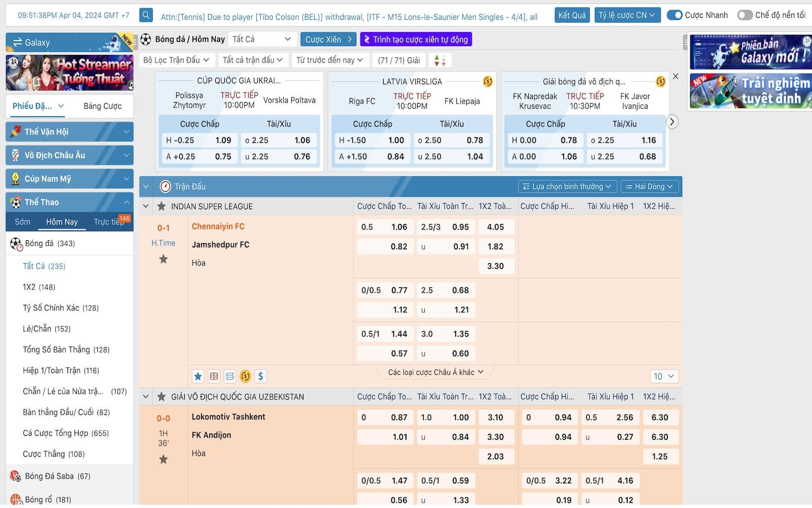Image resolution: width=812 pixels, height=508 pixels.
Task: Click the Cúp Nam Mỹ cup icon
Action: pos(16,179)
